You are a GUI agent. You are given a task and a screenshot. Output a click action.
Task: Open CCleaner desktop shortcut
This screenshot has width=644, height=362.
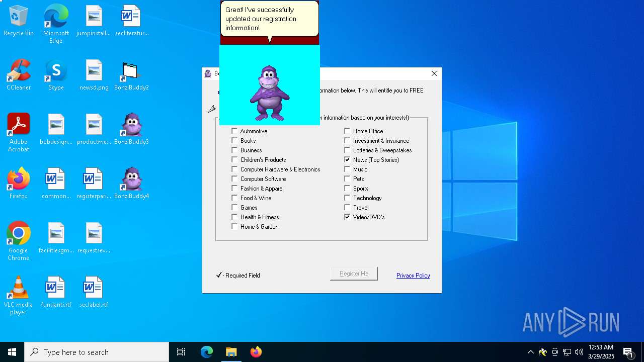coord(19,75)
